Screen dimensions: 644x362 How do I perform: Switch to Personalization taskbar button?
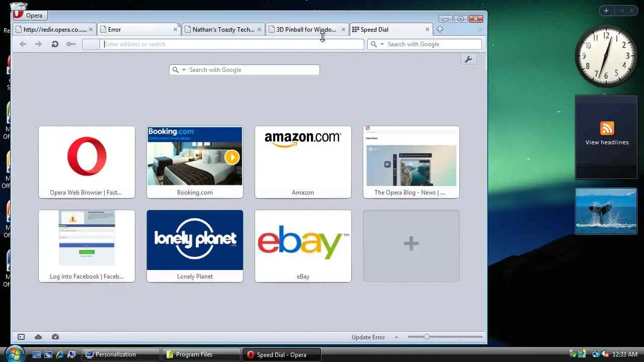[x=121, y=354]
